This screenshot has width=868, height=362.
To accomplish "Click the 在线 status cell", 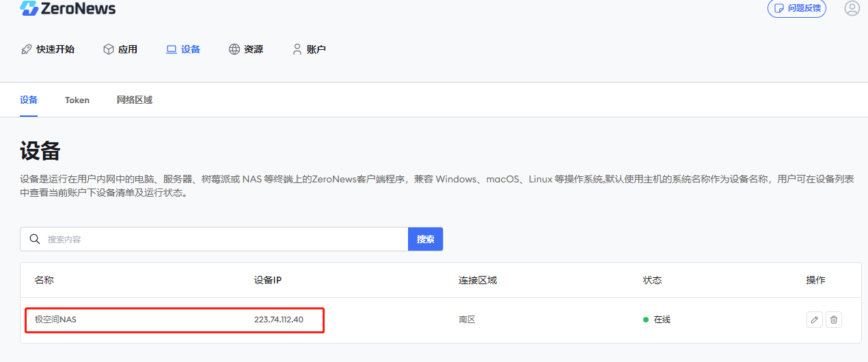I will (657, 319).
